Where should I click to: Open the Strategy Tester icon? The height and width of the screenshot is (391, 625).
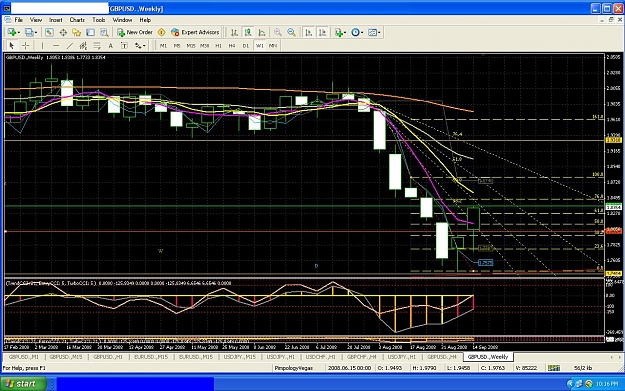click(x=104, y=32)
